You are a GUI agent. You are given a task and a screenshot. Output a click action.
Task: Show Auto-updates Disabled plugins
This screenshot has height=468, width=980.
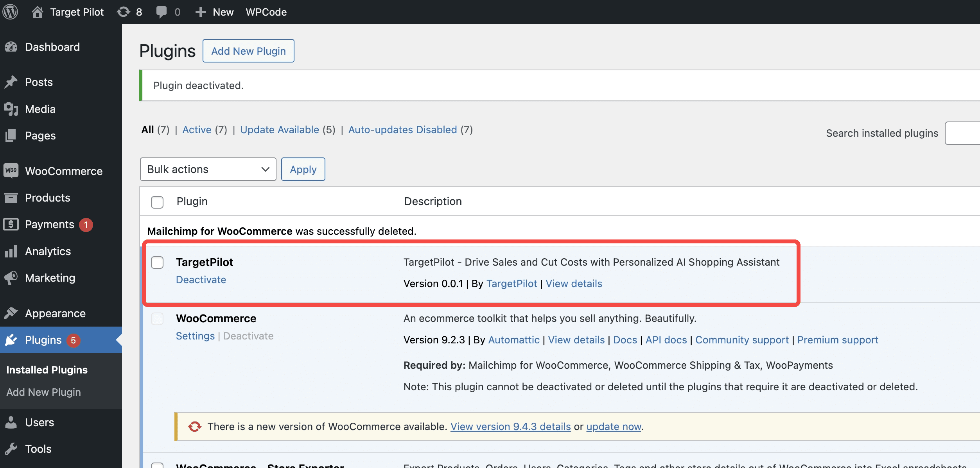(402, 130)
